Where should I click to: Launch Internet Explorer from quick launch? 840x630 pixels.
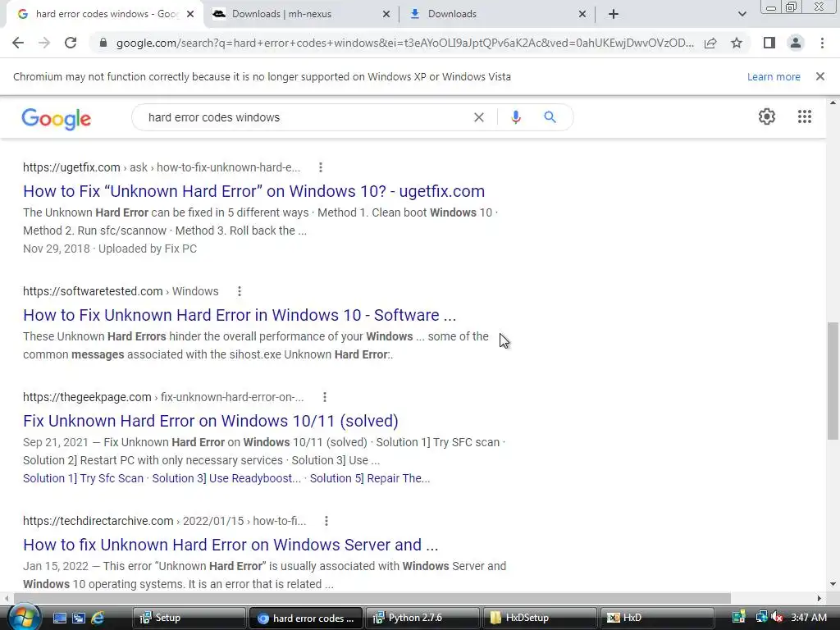tap(98, 618)
